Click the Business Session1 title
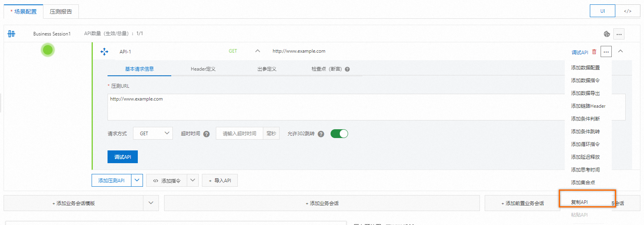The width and height of the screenshot is (644, 225). pyautogui.click(x=52, y=34)
